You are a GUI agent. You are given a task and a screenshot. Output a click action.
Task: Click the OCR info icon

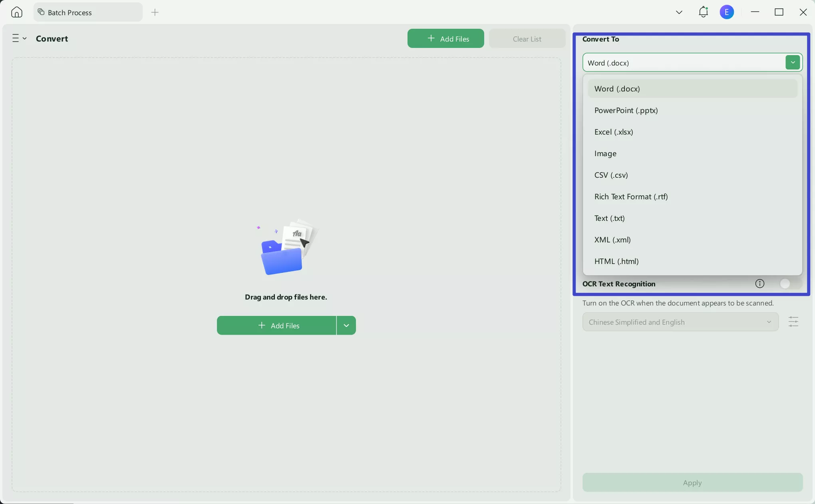click(759, 284)
